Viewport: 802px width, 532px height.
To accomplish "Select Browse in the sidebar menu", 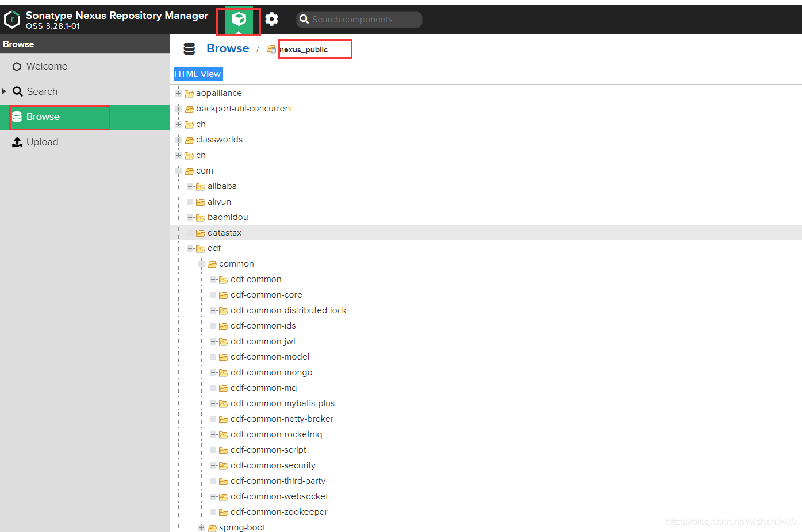I will [85, 117].
